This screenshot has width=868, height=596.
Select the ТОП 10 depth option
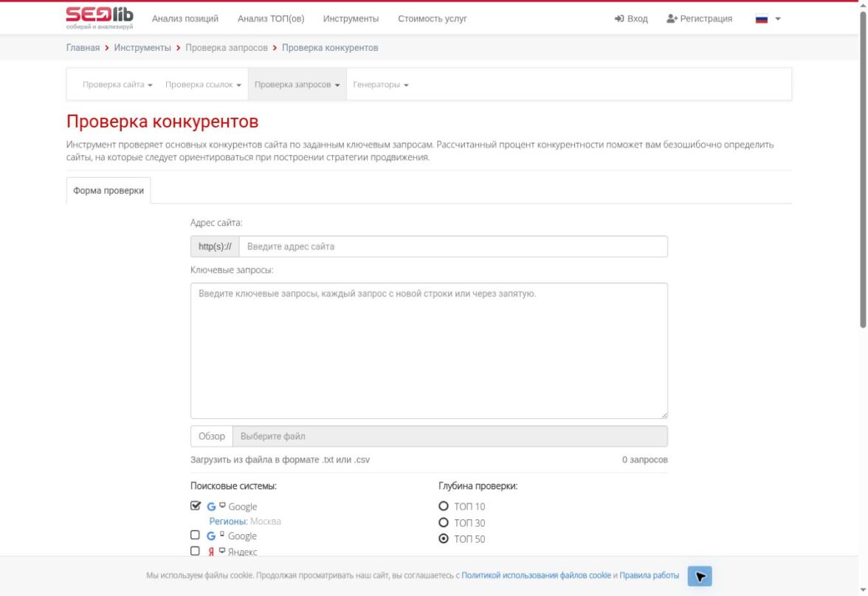coord(444,506)
